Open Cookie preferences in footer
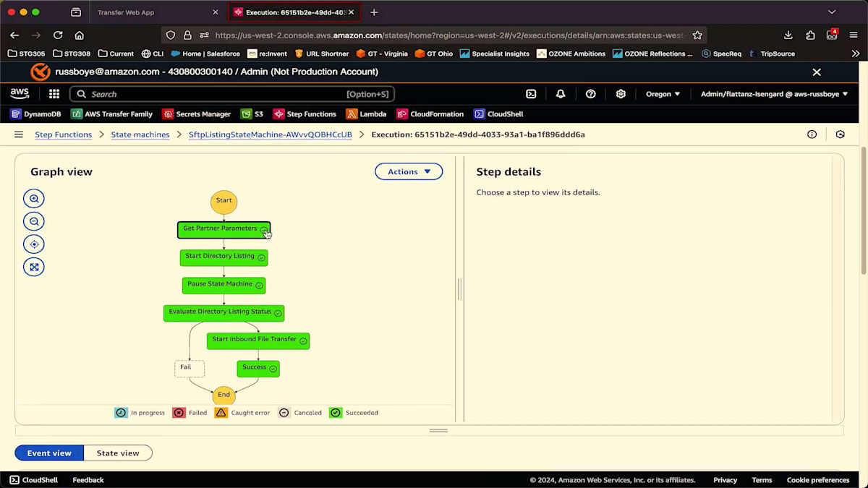This screenshot has height=488, width=868. click(x=819, y=480)
